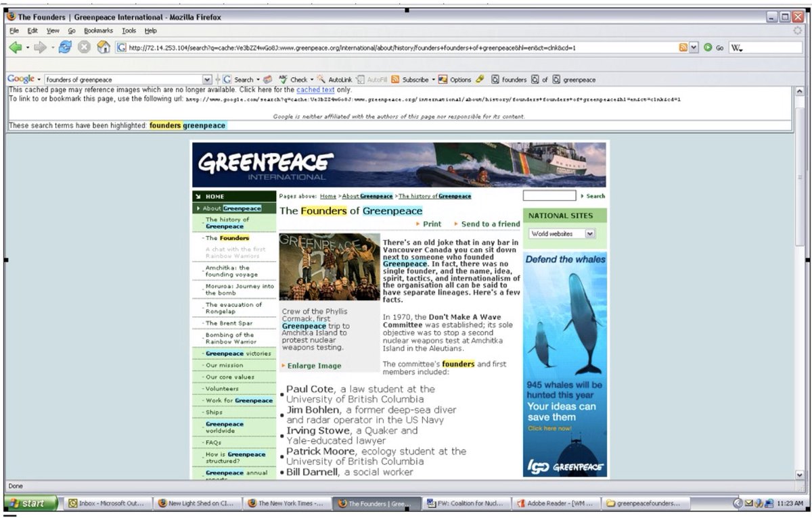Open the Google toolbar Options button
The image size is (812, 518).
(x=455, y=79)
